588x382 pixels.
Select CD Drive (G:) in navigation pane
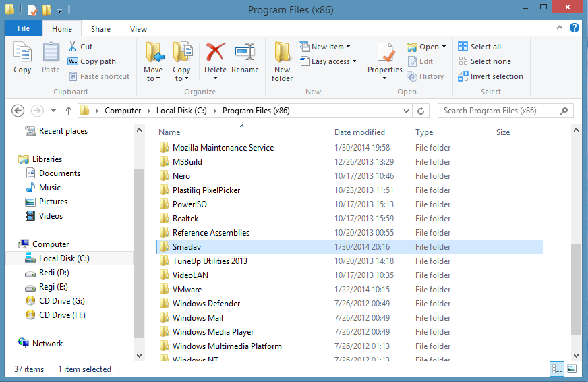click(55, 301)
